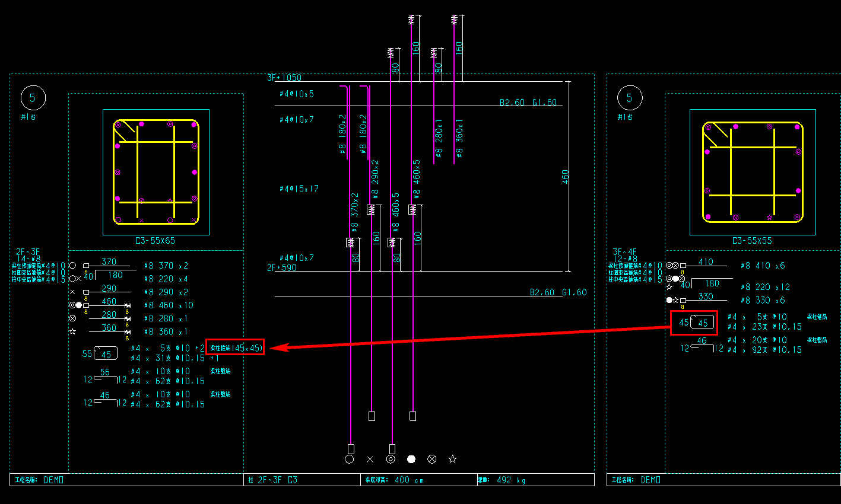Select the '#4 x 20支 @10' tie entry

(x=758, y=340)
